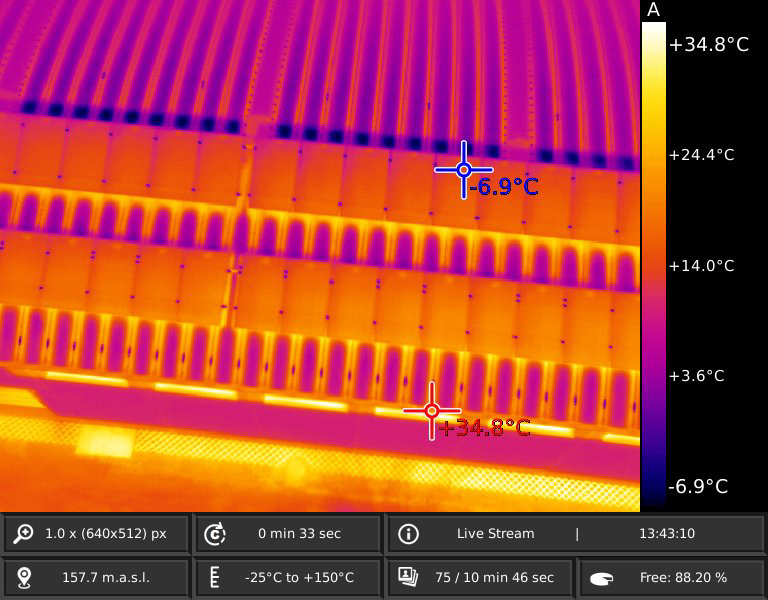Image resolution: width=768 pixels, height=600 pixels.
Task: Click the 'A' auto-scale label above palette
Action: (x=653, y=10)
